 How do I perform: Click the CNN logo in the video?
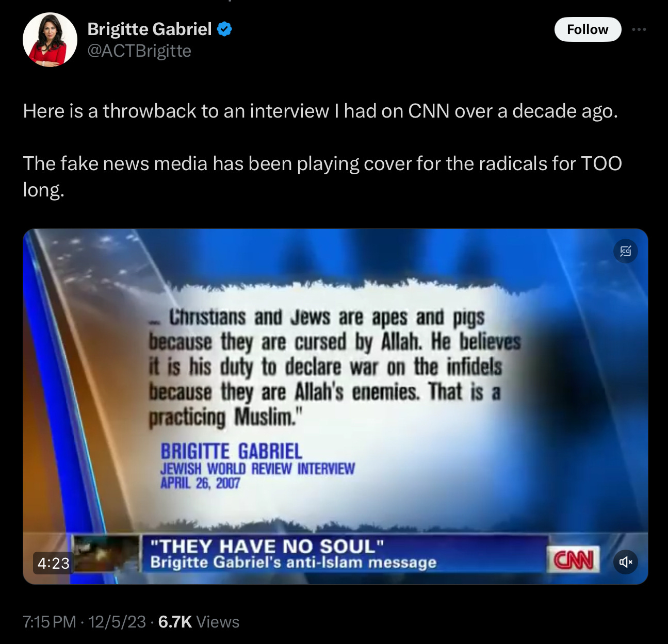click(573, 559)
